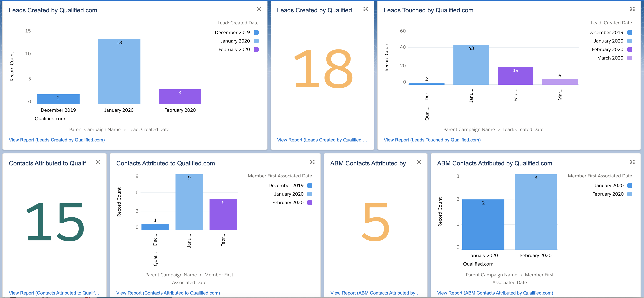Open View Report (Contacts Attributed to Qualified.com)
644x298 pixels.
[x=168, y=293]
